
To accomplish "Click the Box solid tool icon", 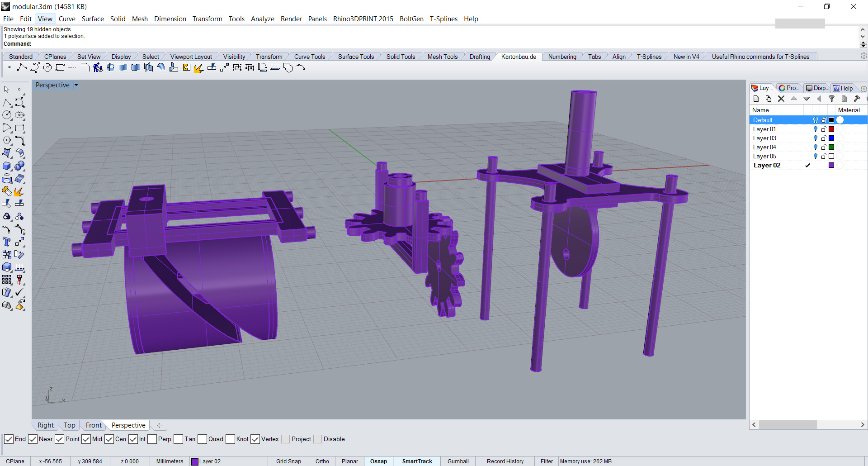I will click(7, 166).
